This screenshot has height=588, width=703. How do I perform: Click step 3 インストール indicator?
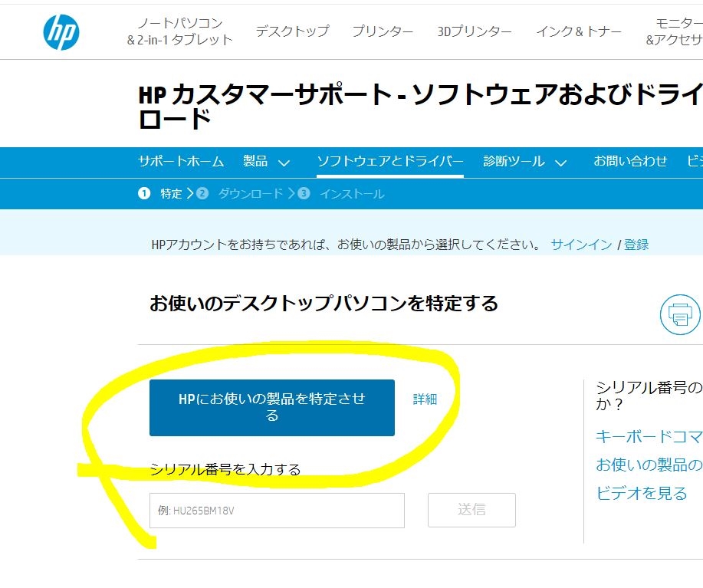(x=342, y=194)
